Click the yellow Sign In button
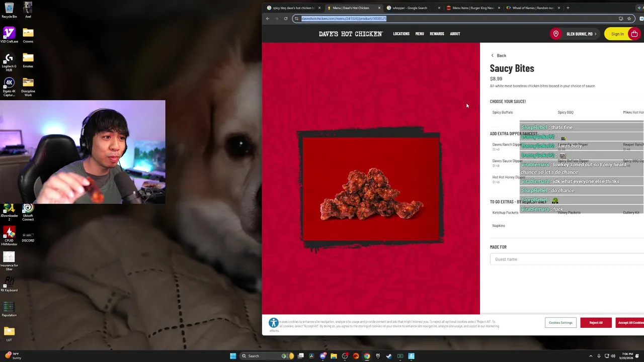Screen dimensions: 644x362 coord(617,34)
